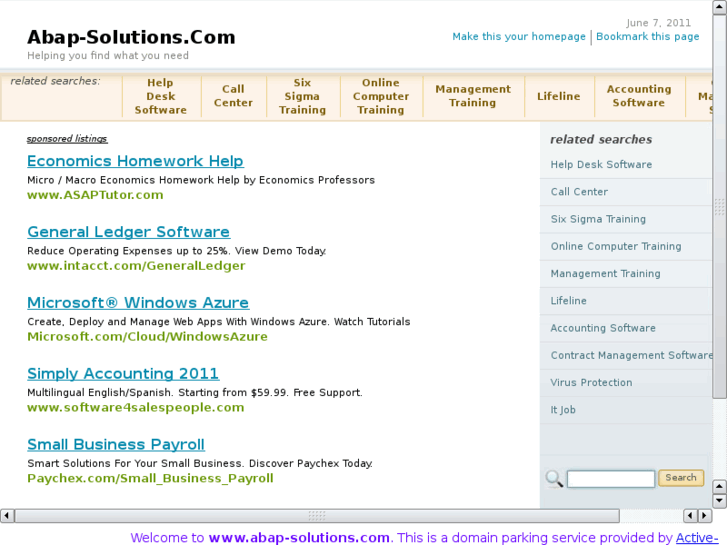Select Help Desk Software in top bar

[x=160, y=96]
